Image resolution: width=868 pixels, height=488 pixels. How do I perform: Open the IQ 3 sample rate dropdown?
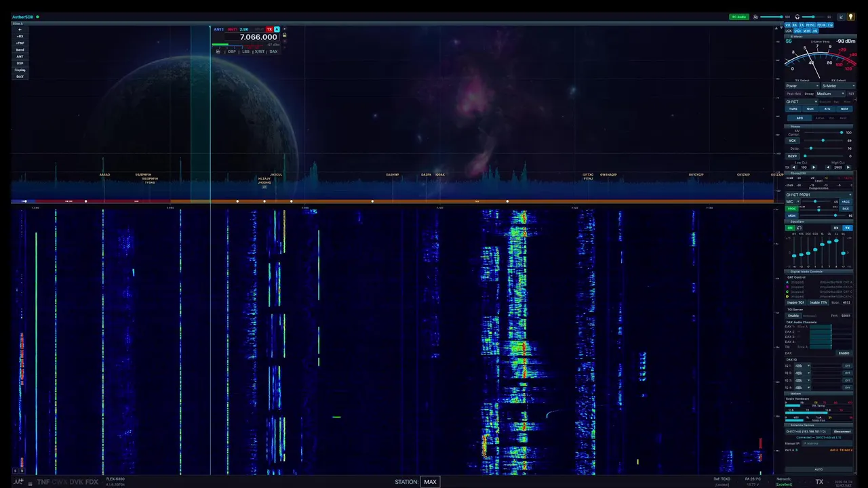pos(803,380)
